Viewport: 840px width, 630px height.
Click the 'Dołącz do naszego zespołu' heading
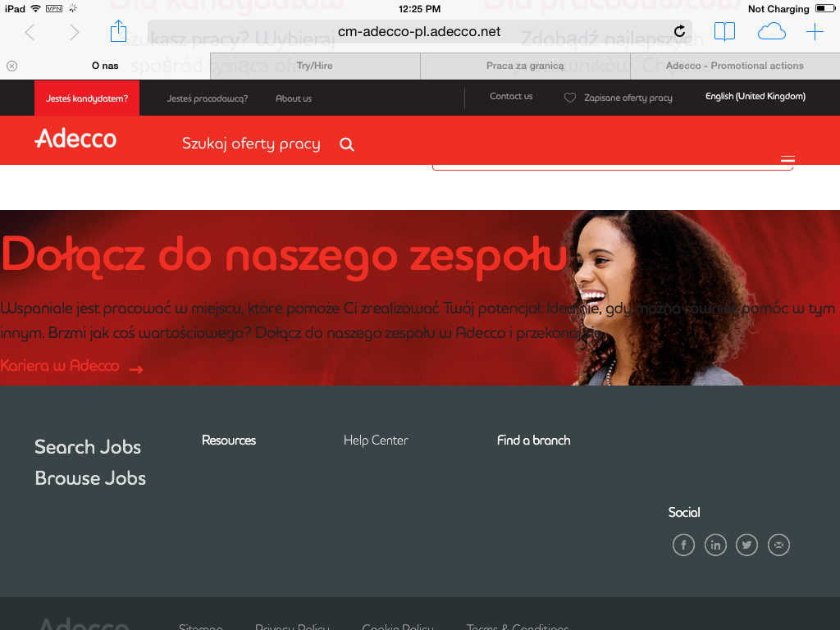(284, 257)
